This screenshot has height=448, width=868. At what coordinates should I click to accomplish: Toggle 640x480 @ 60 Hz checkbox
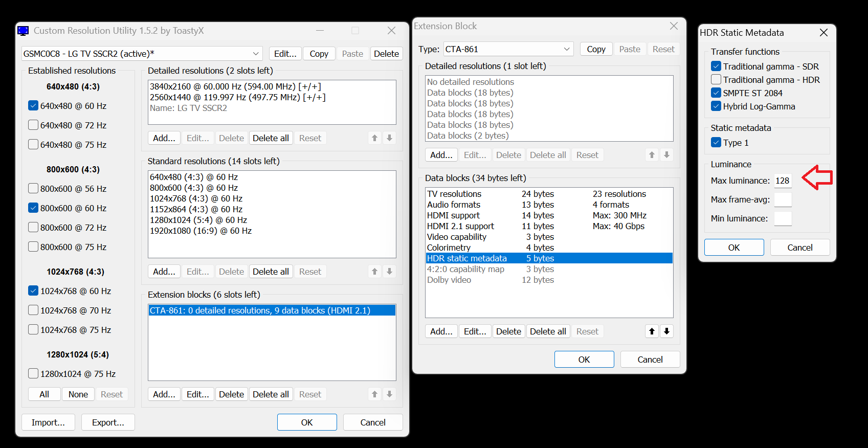(33, 106)
